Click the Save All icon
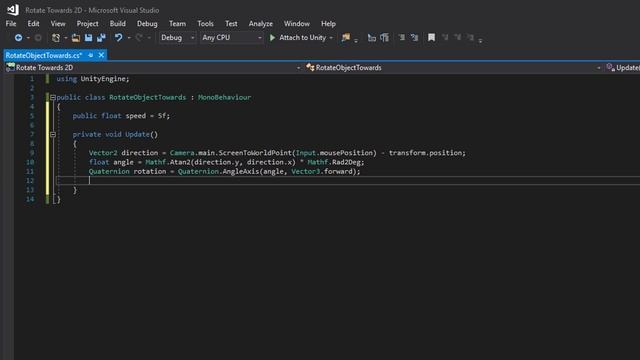This screenshot has width=640, height=360. tap(101, 38)
